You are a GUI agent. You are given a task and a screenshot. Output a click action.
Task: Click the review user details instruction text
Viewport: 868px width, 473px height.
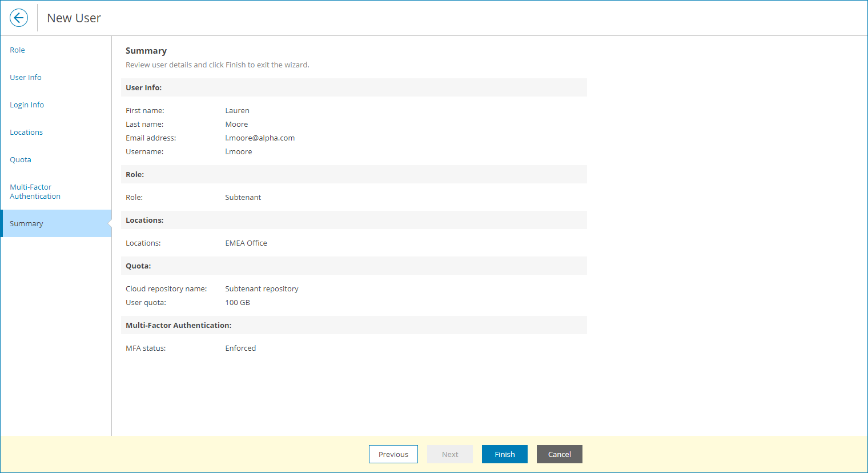click(x=218, y=65)
